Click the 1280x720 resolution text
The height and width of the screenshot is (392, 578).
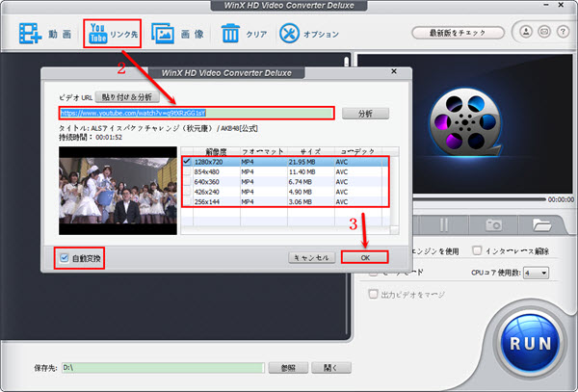tap(209, 162)
